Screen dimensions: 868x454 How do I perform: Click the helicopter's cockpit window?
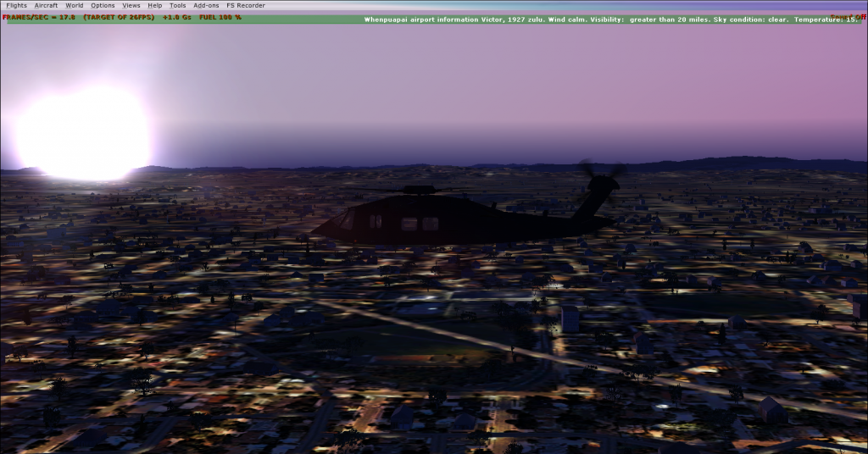[346, 220]
